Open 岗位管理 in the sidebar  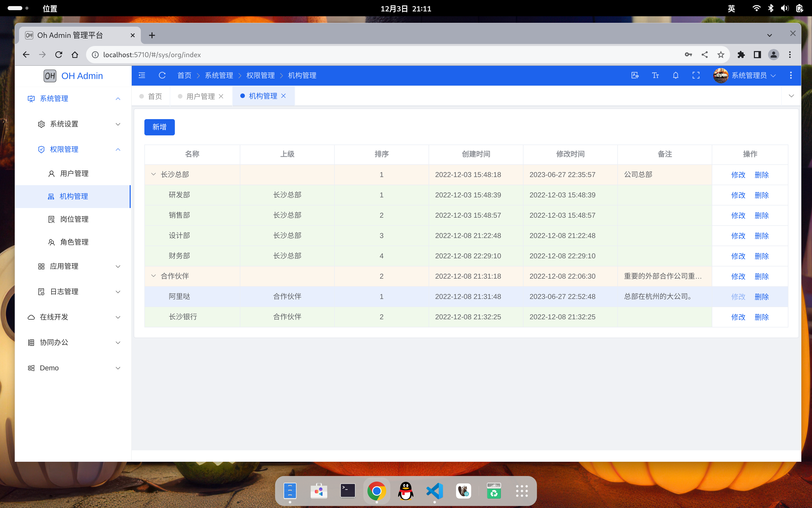73,219
